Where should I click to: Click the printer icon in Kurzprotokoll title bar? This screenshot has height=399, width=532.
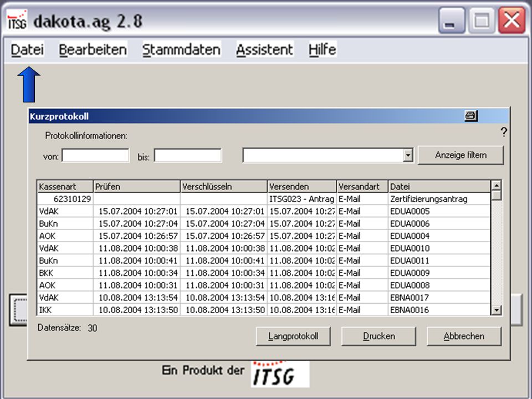tap(471, 116)
